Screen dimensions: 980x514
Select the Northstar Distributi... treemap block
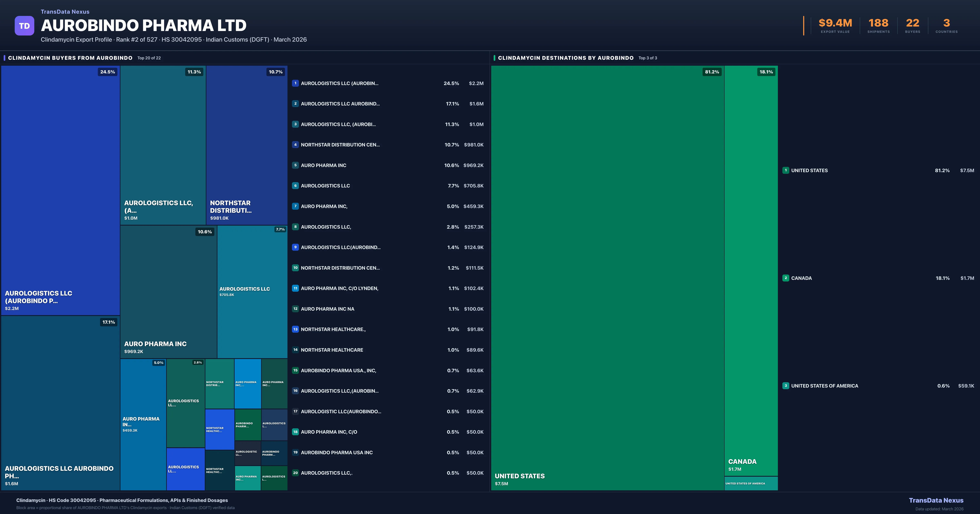[x=246, y=144]
